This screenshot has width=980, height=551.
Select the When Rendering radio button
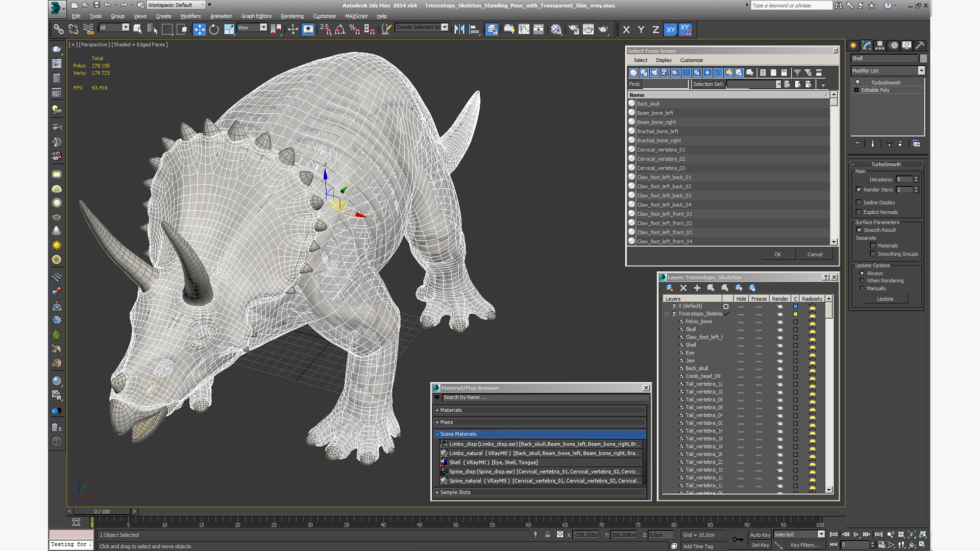[862, 281]
